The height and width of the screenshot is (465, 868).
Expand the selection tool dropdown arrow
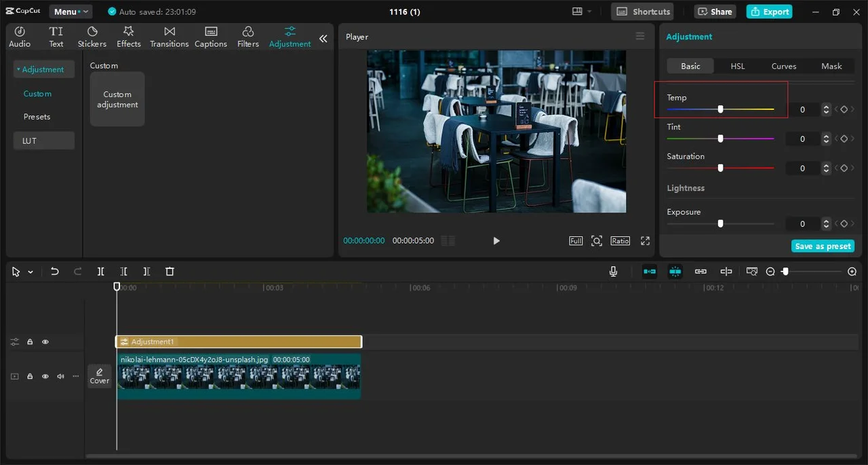point(31,272)
